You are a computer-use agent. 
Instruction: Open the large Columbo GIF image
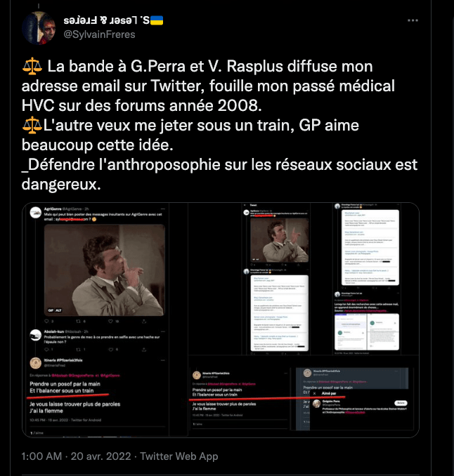click(105, 270)
